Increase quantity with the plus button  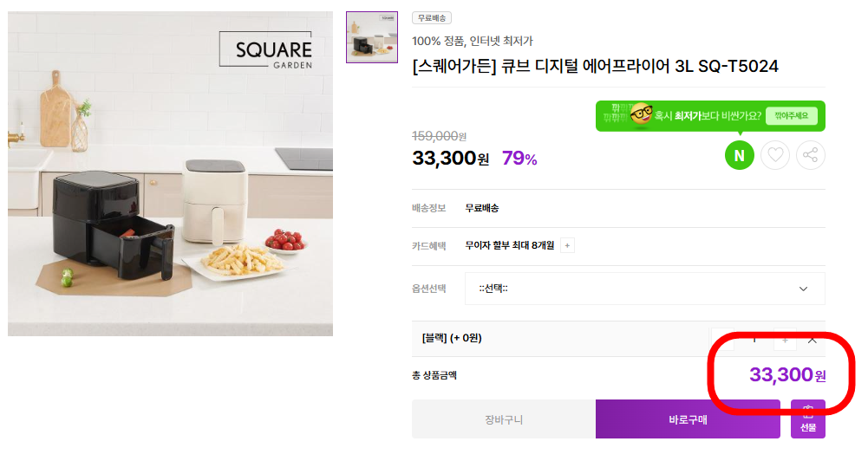tap(785, 339)
